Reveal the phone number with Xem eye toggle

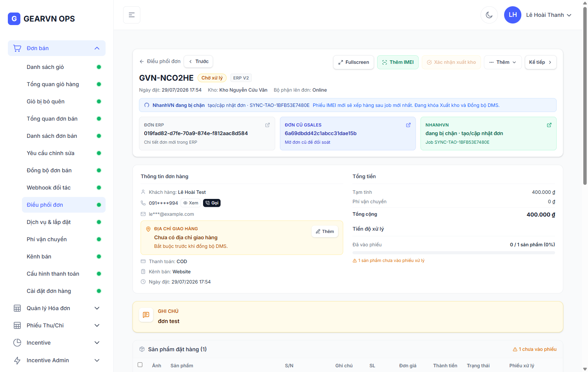pos(191,203)
